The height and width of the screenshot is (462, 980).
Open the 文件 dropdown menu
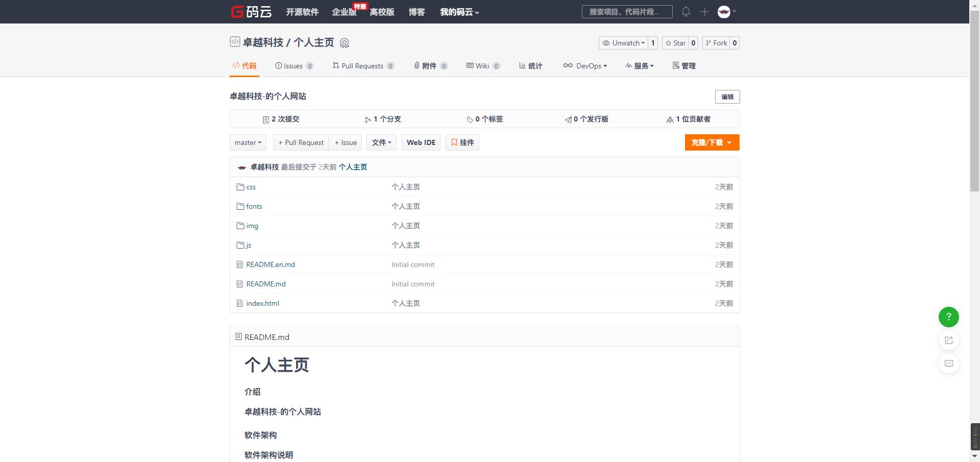pos(381,142)
